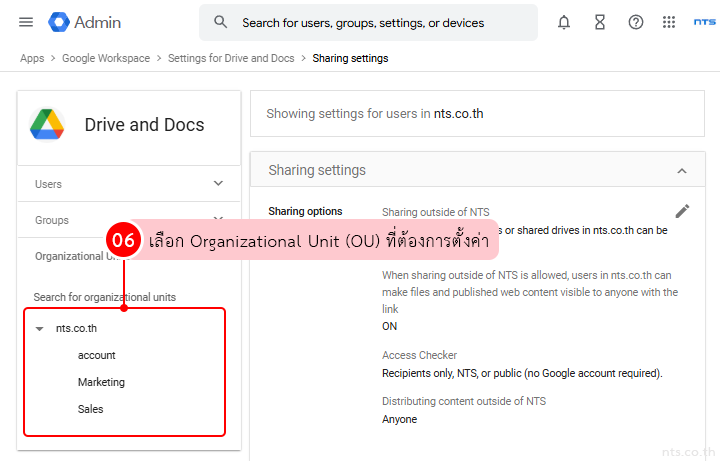Screen dimensions: 720x461
Task: Click Sharing outside of NTS text
Action: (436, 212)
